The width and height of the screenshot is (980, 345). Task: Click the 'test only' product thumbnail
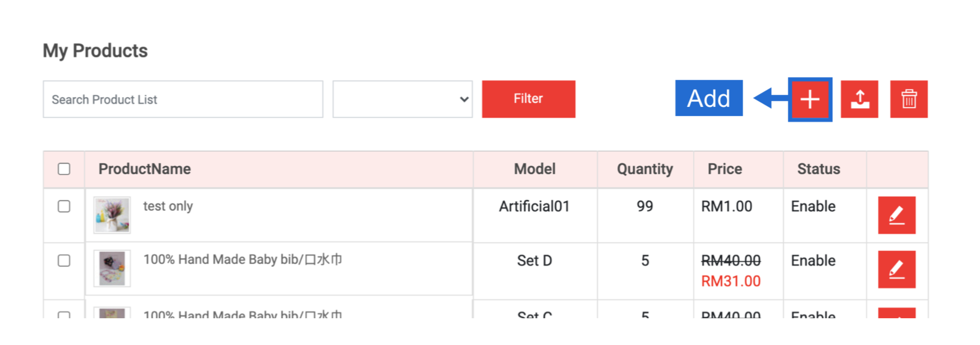coord(112,215)
